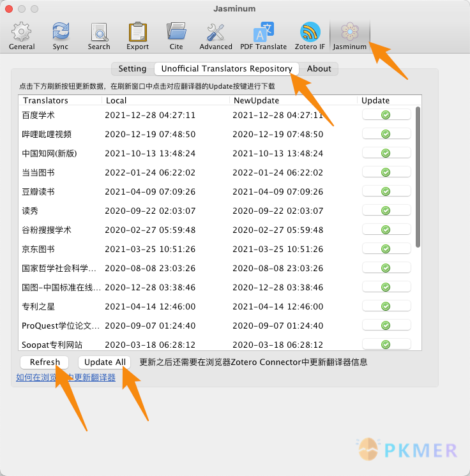Open the Cite preferences pane

pyautogui.click(x=176, y=36)
